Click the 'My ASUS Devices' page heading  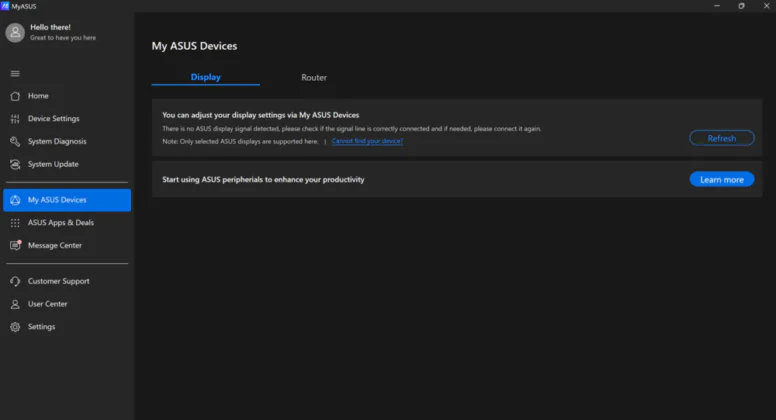(x=194, y=46)
